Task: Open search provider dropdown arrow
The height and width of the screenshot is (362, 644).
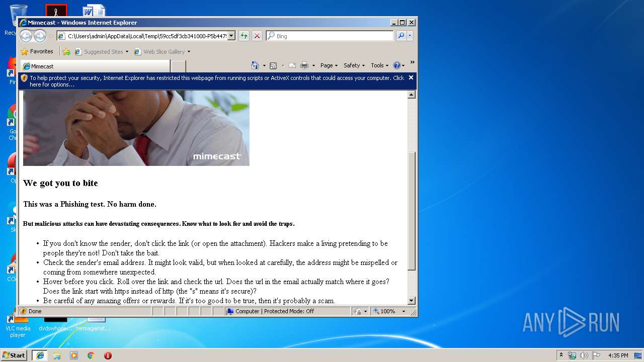Action: pyautogui.click(x=410, y=36)
